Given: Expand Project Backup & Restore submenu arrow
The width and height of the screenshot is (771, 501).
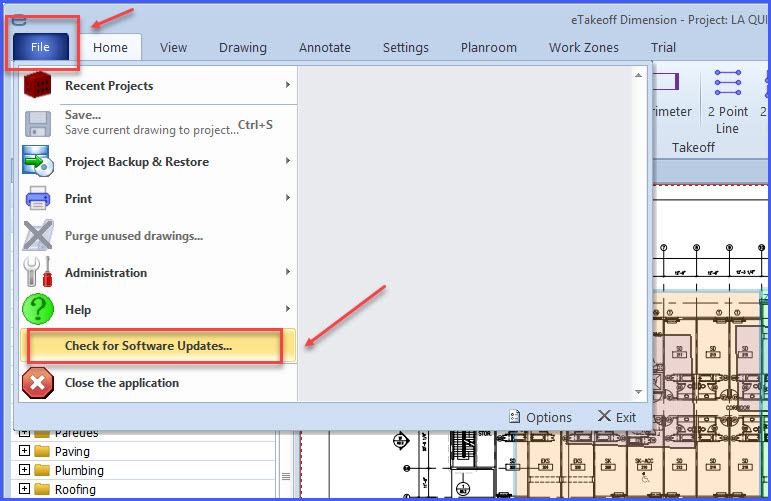Looking at the screenshot, I should [x=288, y=161].
